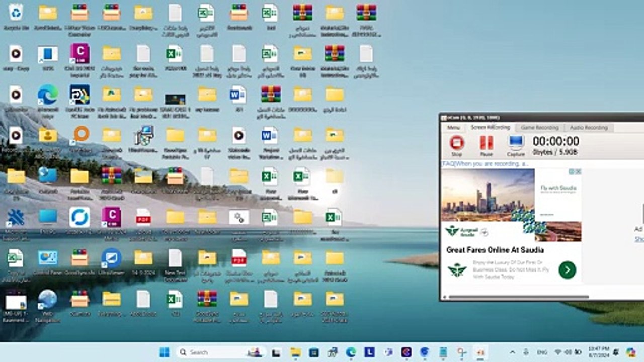The width and height of the screenshot is (644, 362).
Task: Open the taskbar clock and date
Action: (598, 352)
